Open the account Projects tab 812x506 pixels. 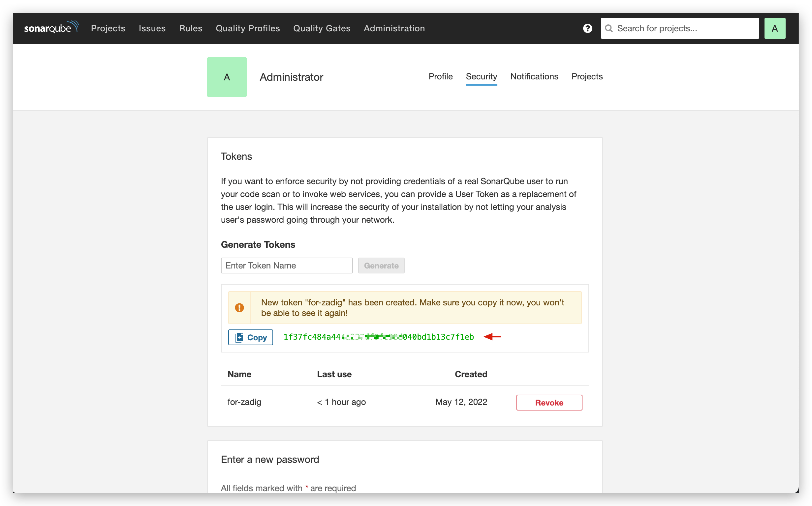(x=586, y=77)
